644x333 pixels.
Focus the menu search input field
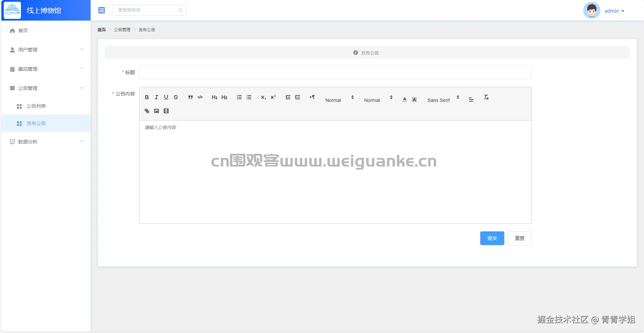149,10
